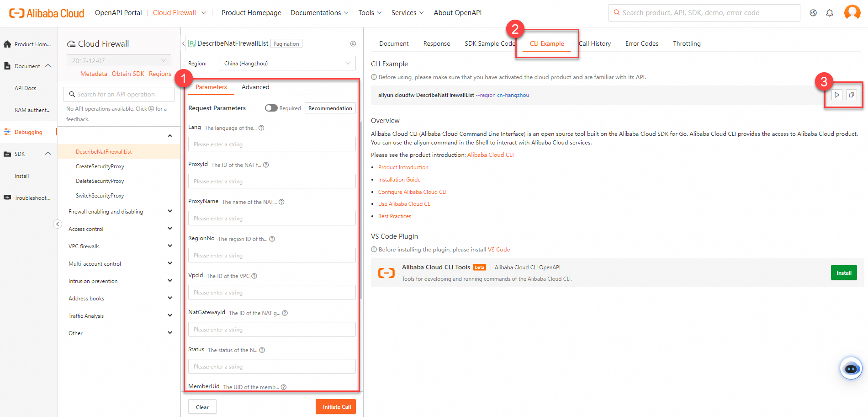Open the CLI Example tab
The height and width of the screenshot is (417, 868).
547,43
